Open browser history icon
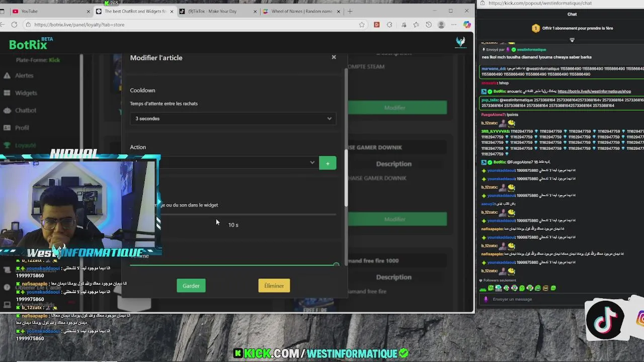The height and width of the screenshot is (362, 644). (x=429, y=25)
